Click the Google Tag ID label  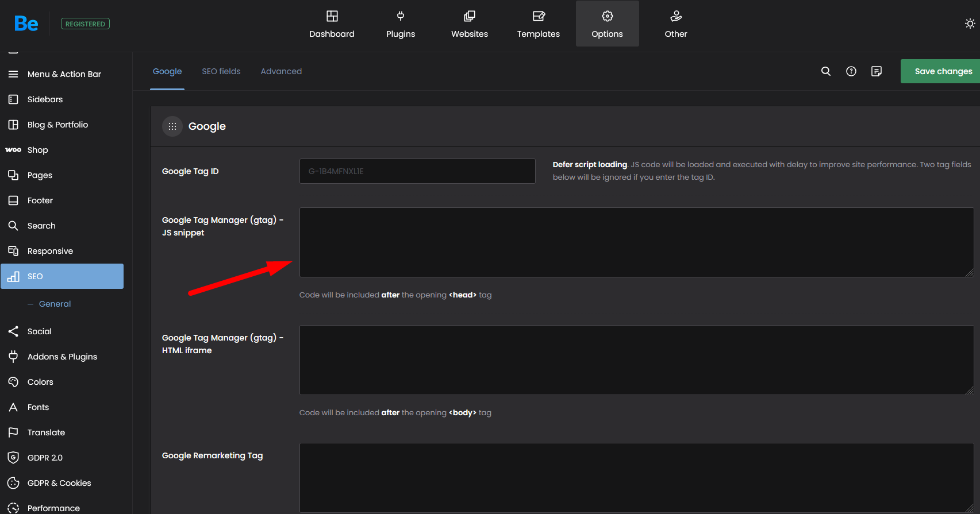pos(190,171)
